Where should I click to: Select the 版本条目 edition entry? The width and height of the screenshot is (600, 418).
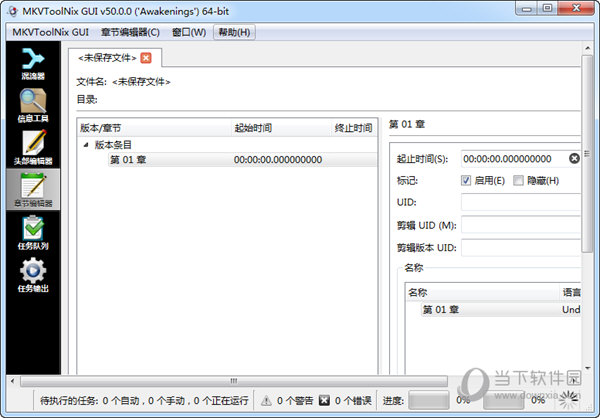tap(113, 145)
